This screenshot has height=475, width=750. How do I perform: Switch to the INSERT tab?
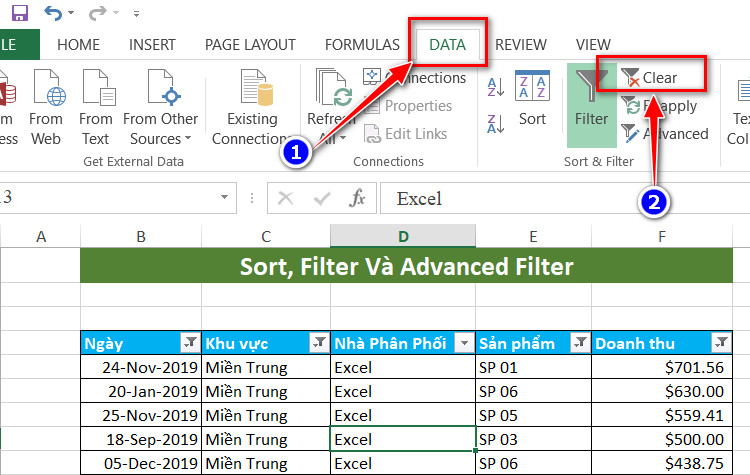click(152, 45)
